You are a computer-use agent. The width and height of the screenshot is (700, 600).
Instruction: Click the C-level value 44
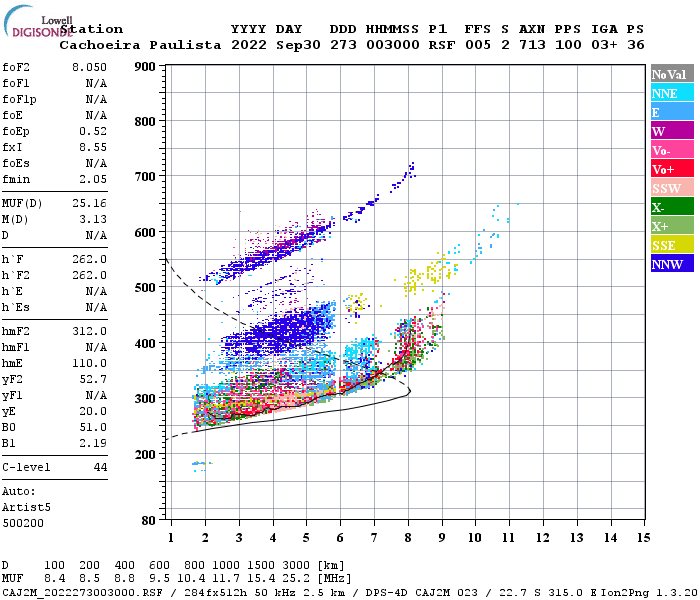(x=100, y=467)
